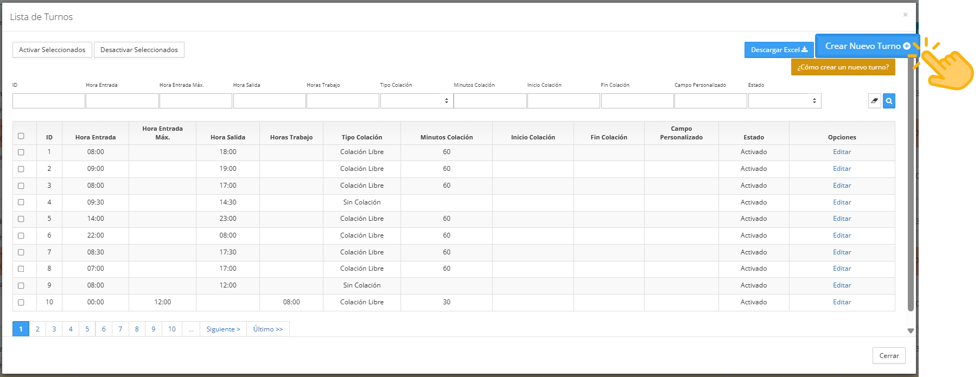Click Sin Colación cell in row 9
This screenshot has width=980, height=377.
pos(362,285)
